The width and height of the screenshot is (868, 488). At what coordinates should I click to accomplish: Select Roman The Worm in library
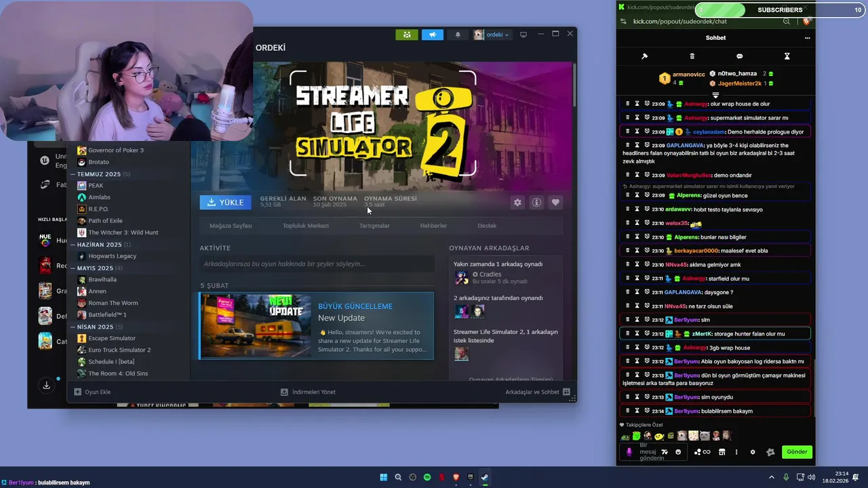pyautogui.click(x=113, y=303)
